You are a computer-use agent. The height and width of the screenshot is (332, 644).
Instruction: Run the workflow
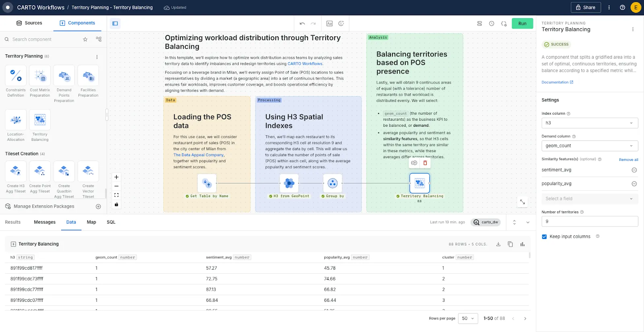[x=522, y=23]
